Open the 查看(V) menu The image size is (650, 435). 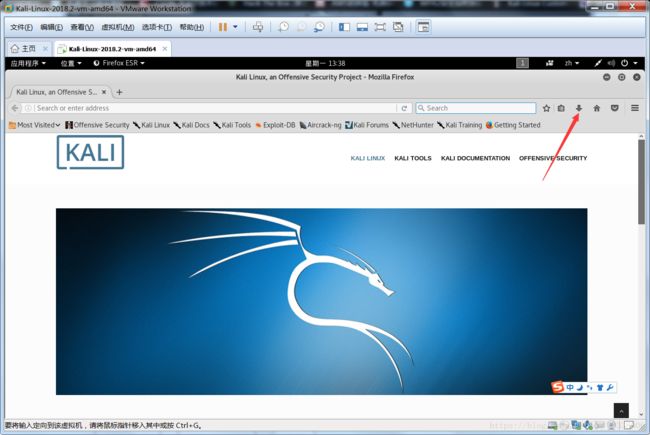pyautogui.click(x=82, y=27)
